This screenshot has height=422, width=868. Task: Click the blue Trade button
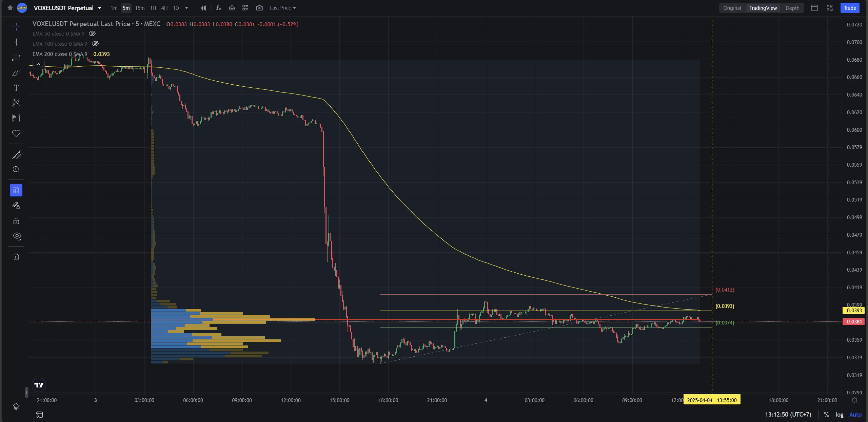[x=850, y=8]
